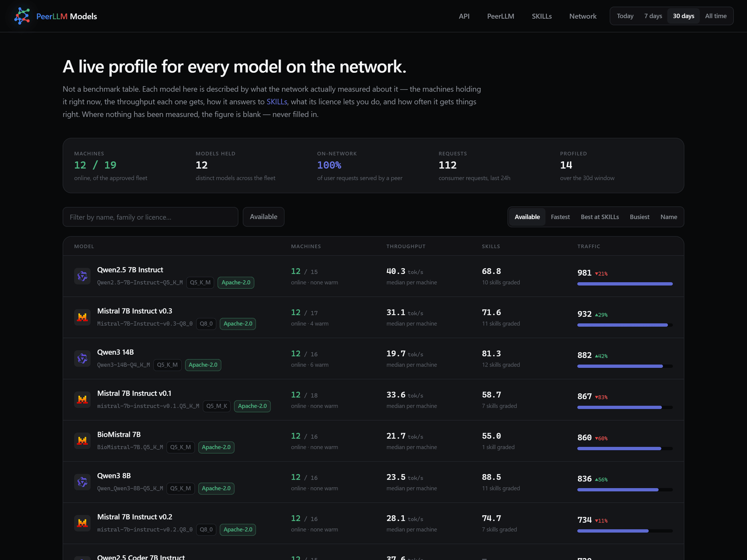Click the SKILLS column header

491,246
